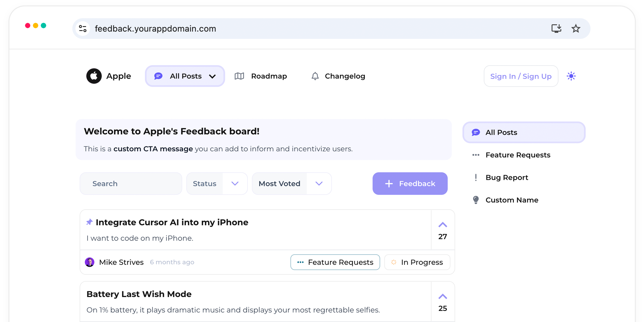Toggle light/dark mode with sun icon
The width and height of the screenshot is (644, 322).
coord(571,76)
